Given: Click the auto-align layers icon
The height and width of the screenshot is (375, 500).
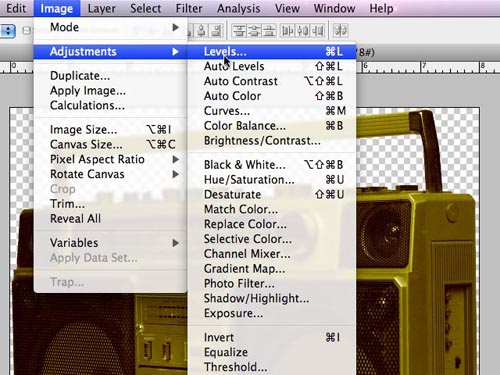Looking at the screenshot, I should click(x=340, y=31).
